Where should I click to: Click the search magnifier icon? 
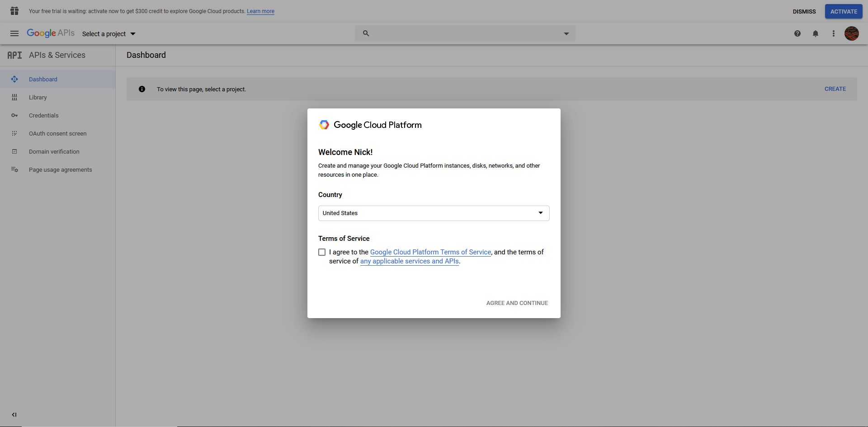pyautogui.click(x=366, y=33)
